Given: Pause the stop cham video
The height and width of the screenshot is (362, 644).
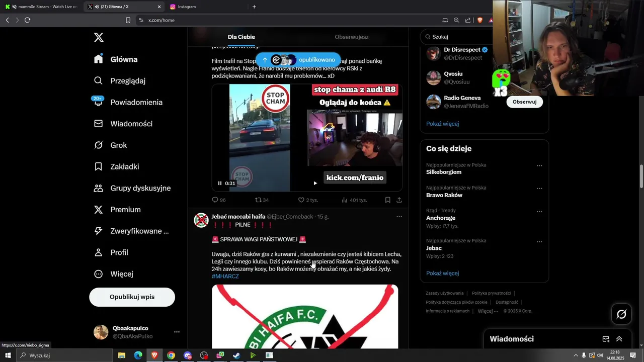Looking at the screenshot, I should (220, 184).
